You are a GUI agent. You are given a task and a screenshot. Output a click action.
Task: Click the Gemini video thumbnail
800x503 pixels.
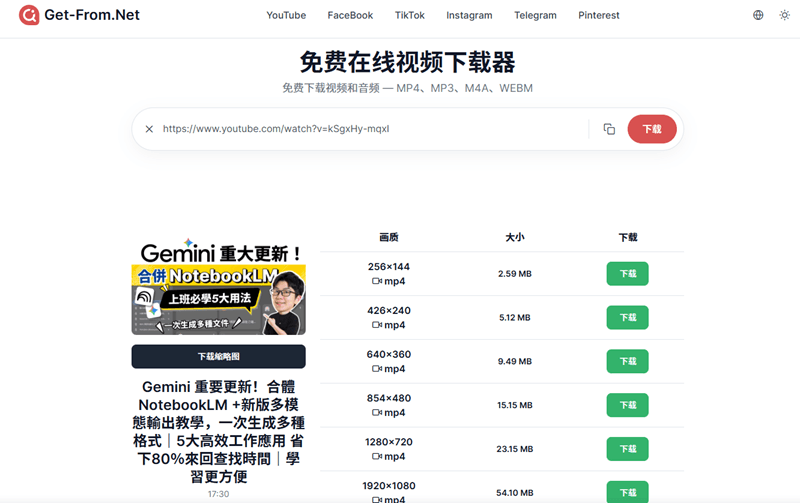[218, 287]
